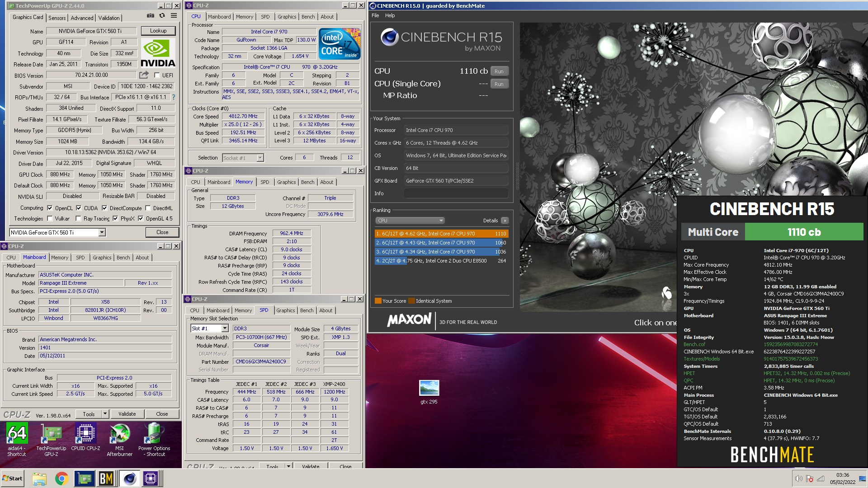868x488 pixels.
Task: Click the Intel Core i7 badge
Action: (339, 43)
